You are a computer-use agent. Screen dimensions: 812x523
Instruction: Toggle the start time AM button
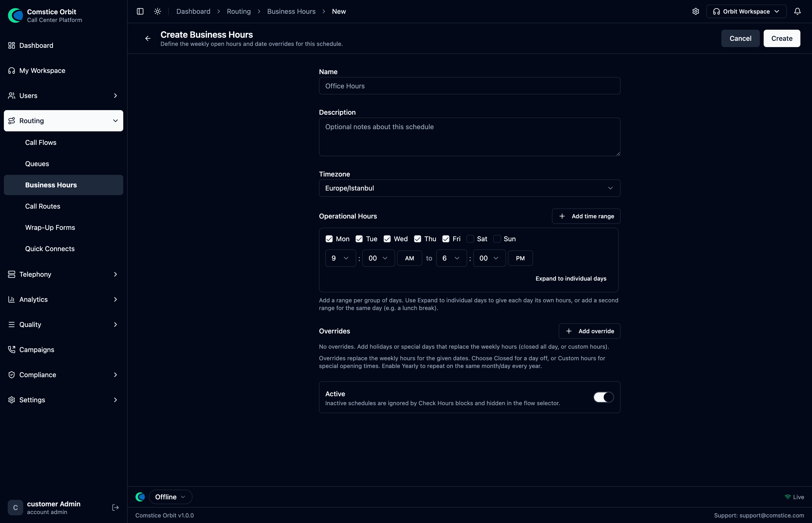[x=410, y=258]
